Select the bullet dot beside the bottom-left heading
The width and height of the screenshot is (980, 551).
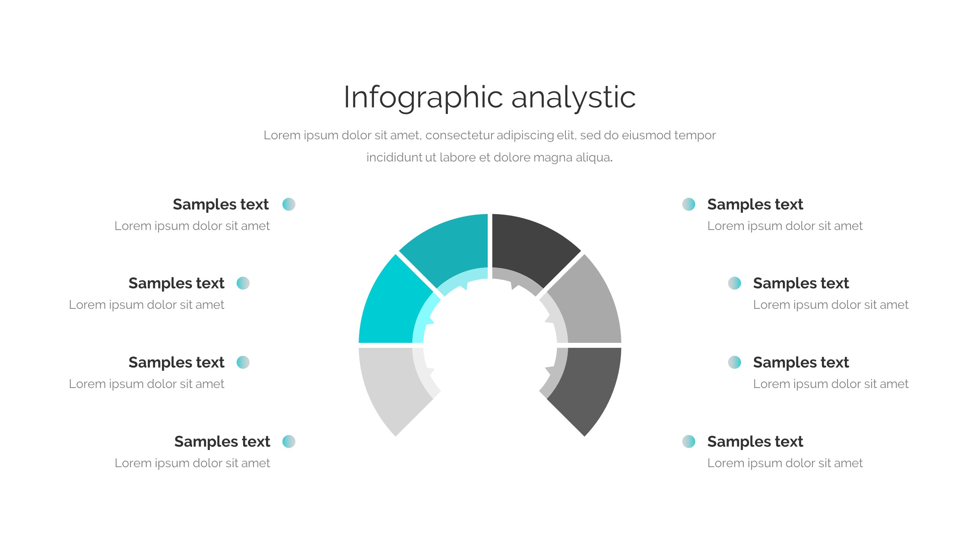pyautogui.click(x=289, y=441)
